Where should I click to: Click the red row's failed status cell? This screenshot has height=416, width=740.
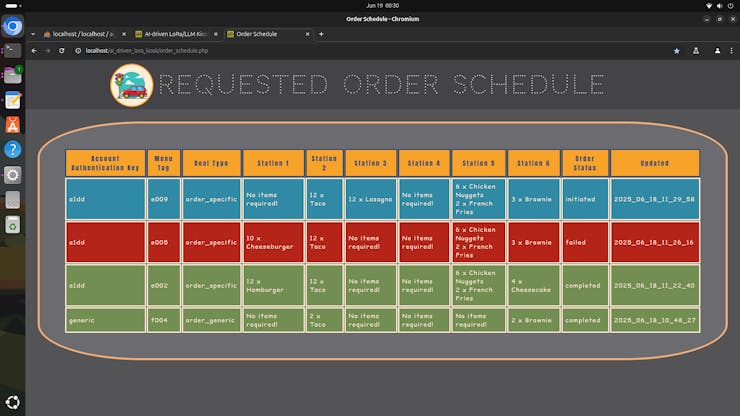pos(584,242)
